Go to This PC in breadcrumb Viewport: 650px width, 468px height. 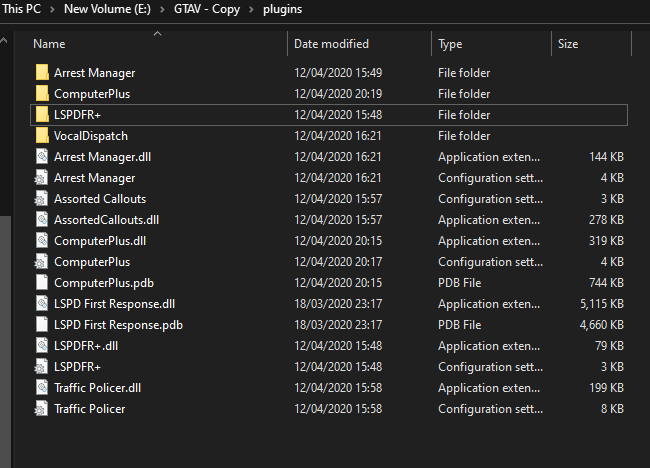(x=20, y=9)
